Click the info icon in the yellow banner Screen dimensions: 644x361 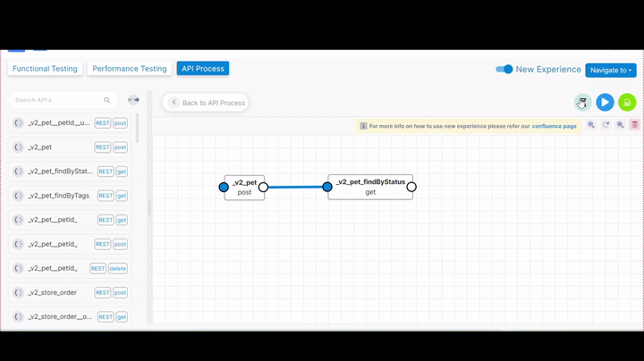coord(363,126)
